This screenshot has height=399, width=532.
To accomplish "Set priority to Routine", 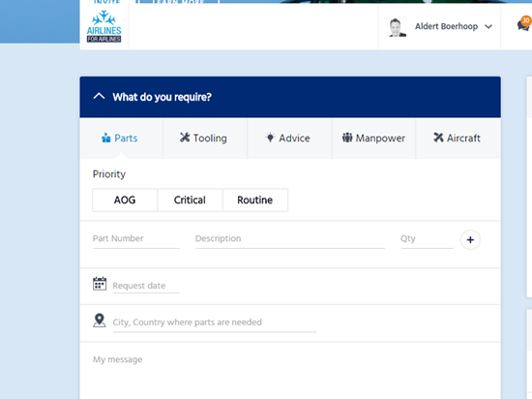I will coord(255,200).
